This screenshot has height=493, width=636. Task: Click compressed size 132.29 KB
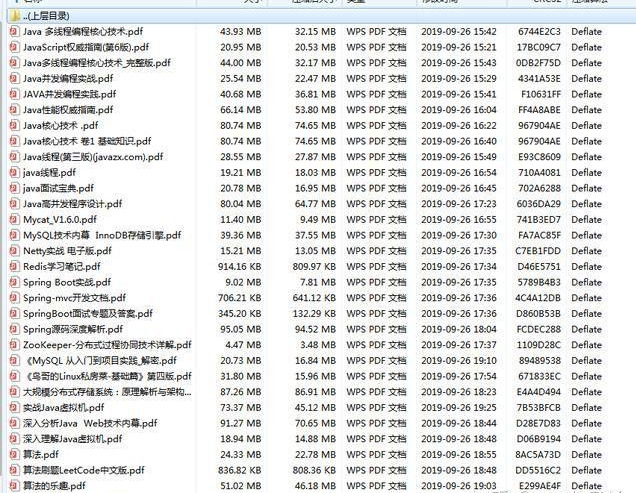point(314,314)
